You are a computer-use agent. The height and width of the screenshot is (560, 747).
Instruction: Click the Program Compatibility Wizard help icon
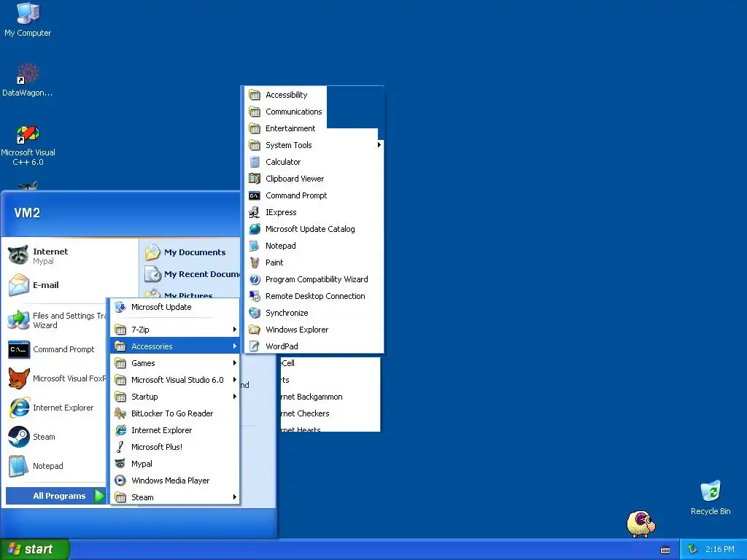point(255,279)
